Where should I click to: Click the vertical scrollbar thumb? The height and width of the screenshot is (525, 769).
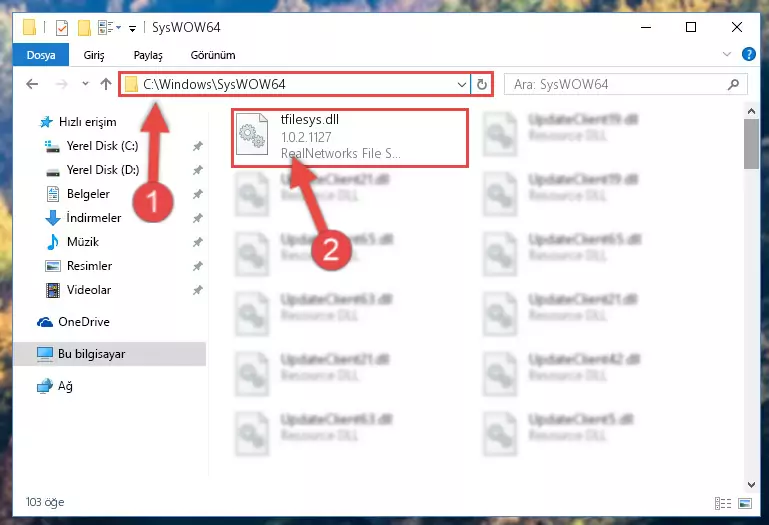click(751, 143)
